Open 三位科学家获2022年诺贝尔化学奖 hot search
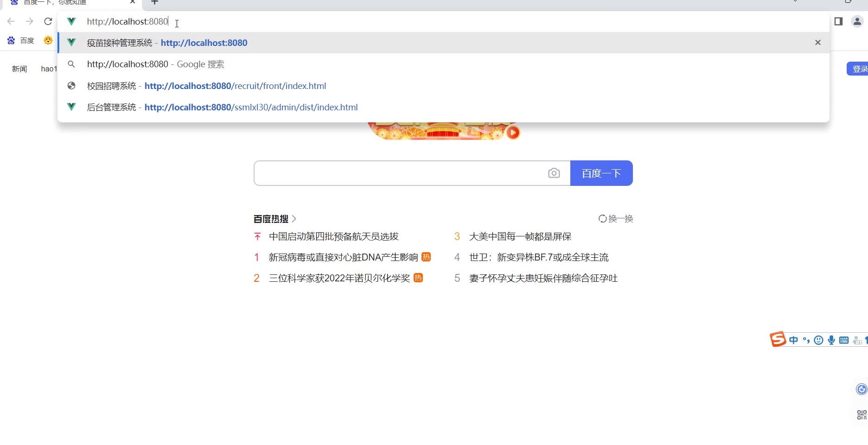868x445 pixels. 339,278
